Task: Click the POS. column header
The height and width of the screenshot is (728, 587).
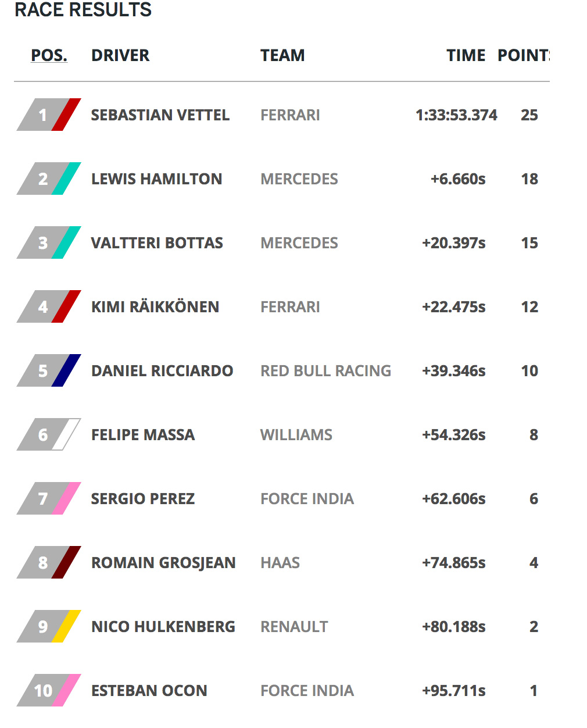Action: [x=49, y=56]
